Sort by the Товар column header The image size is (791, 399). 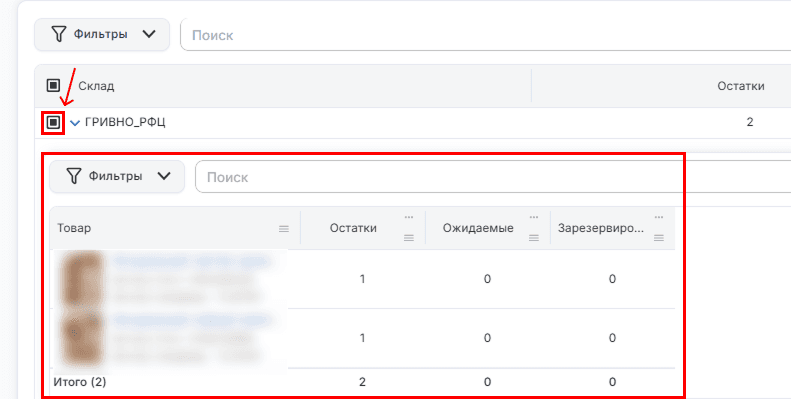(x=74, y=228)
